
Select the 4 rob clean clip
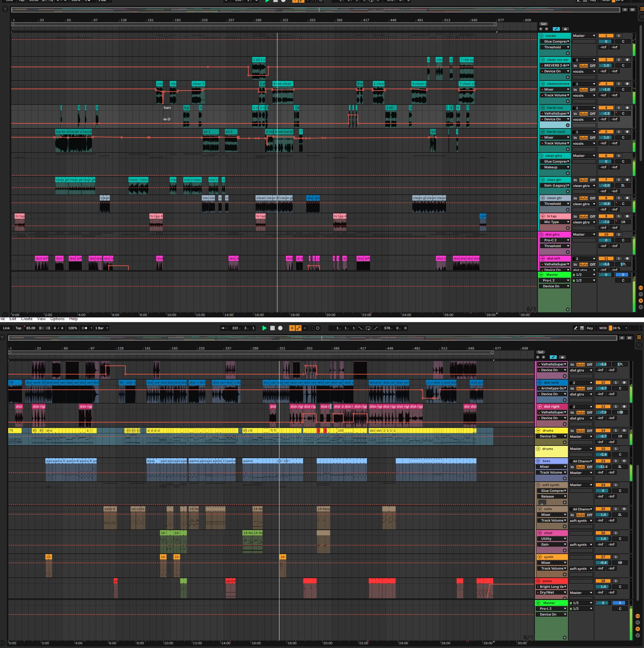[282, 84]
